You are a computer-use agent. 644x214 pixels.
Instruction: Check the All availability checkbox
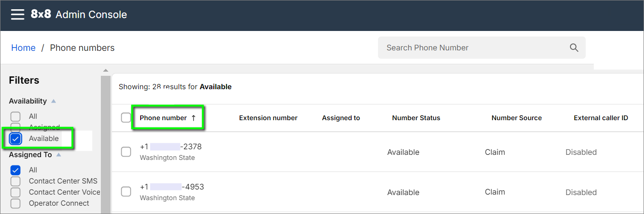point(16,116)
